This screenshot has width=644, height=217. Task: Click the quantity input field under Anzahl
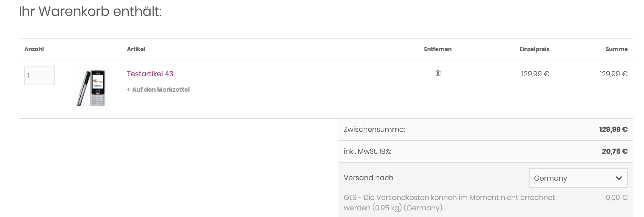point(39,76)
